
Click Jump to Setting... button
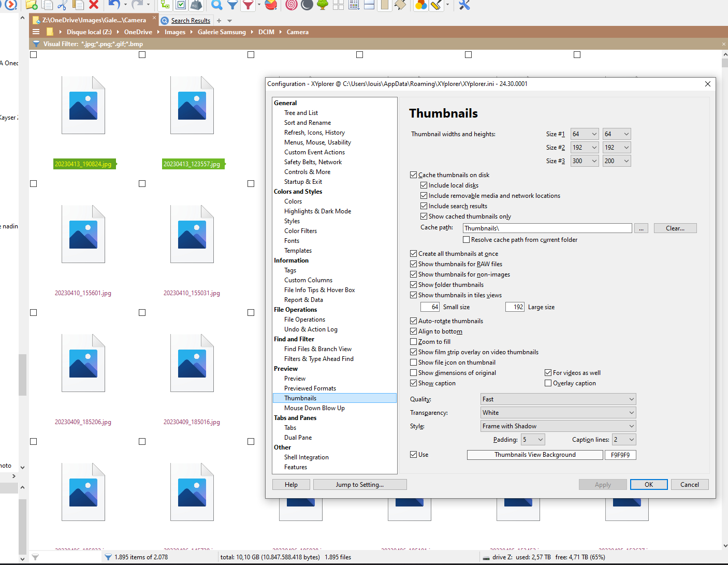click(360, 485)
